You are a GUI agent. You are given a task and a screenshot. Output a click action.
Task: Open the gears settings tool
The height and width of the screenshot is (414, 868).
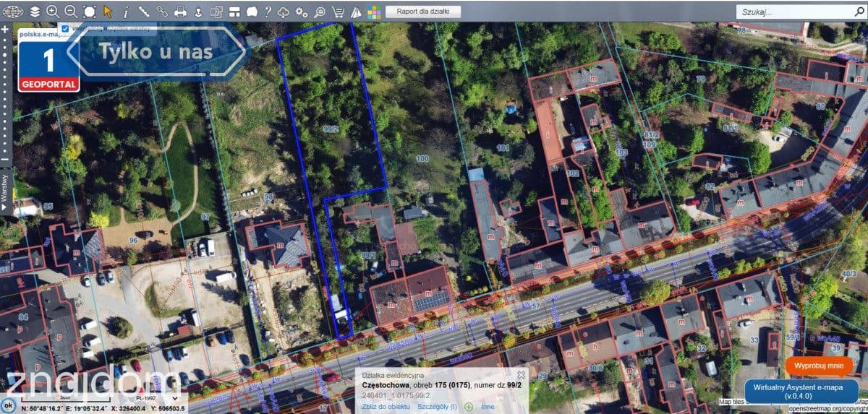coord(302,11)
